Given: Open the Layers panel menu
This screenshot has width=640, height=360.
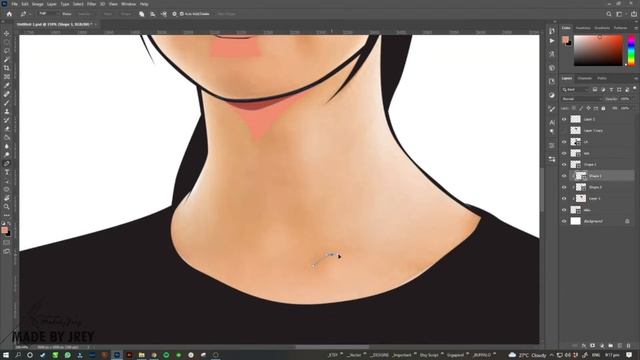Looking at the screenshot, I should point(636,78).
